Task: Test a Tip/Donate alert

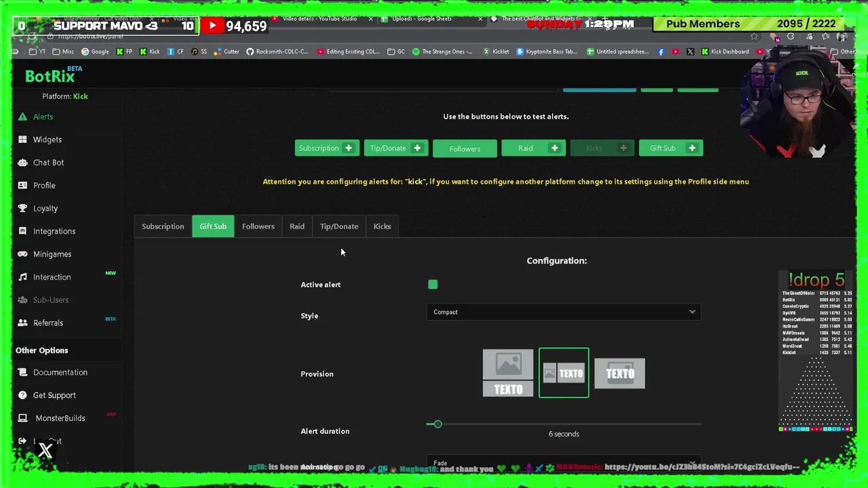Action: [x=395, y=148]
